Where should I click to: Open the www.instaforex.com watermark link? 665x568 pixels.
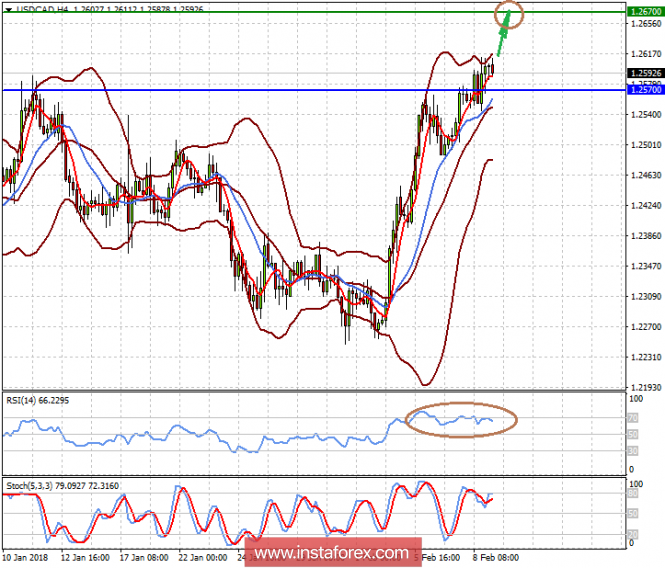[331, 552]
